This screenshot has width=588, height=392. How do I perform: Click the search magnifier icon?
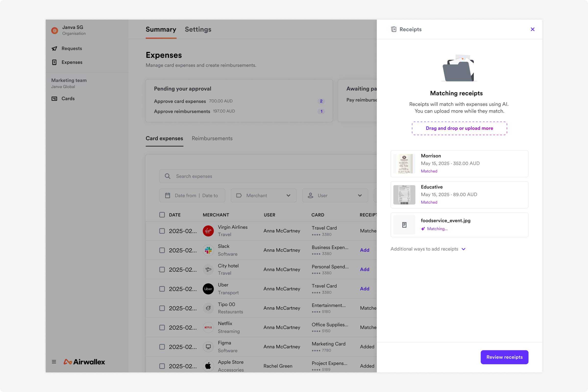coord(168,176)
